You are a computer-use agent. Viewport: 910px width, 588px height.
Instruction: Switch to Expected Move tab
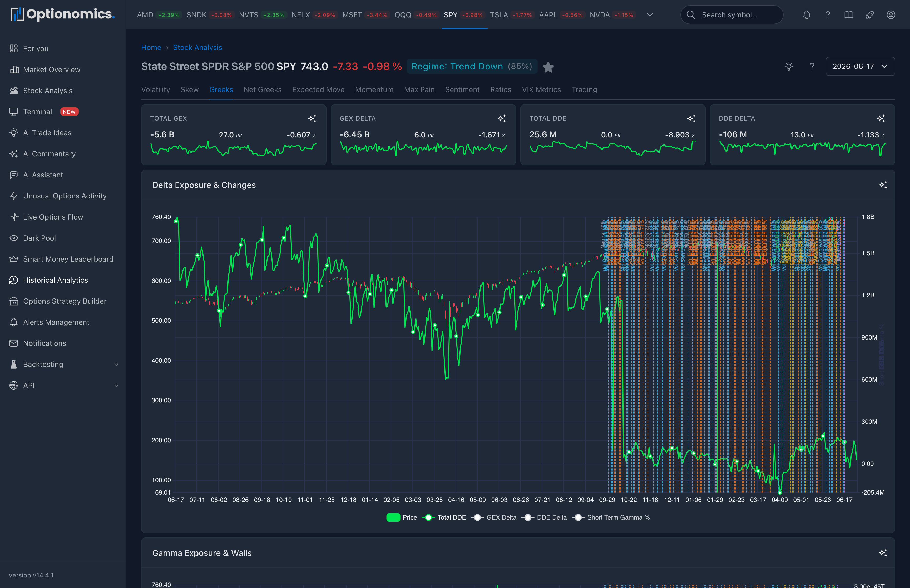[x=318, y=89]
